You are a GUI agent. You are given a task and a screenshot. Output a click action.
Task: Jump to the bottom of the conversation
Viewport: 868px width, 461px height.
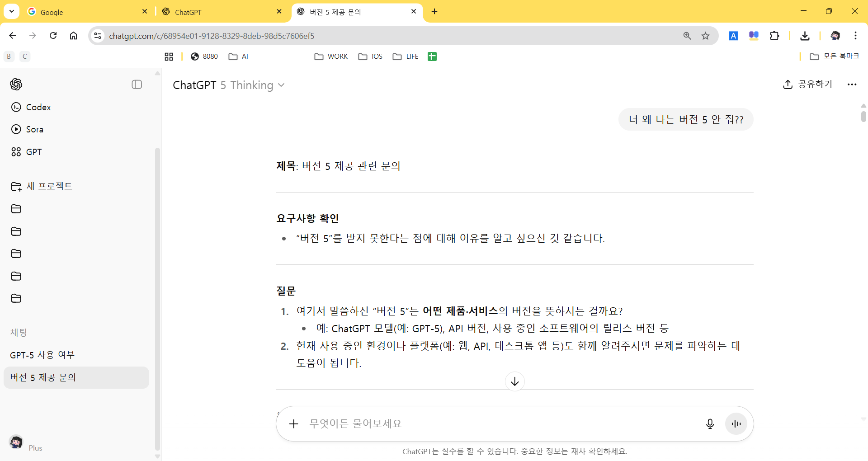(x=514, y=381)
